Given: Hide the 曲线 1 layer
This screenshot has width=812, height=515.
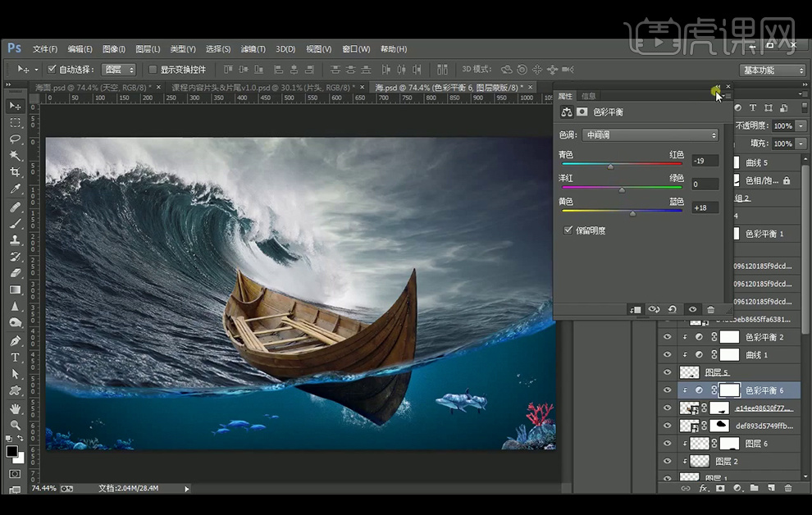Looking at the screenshot, I should coord(667,355).
